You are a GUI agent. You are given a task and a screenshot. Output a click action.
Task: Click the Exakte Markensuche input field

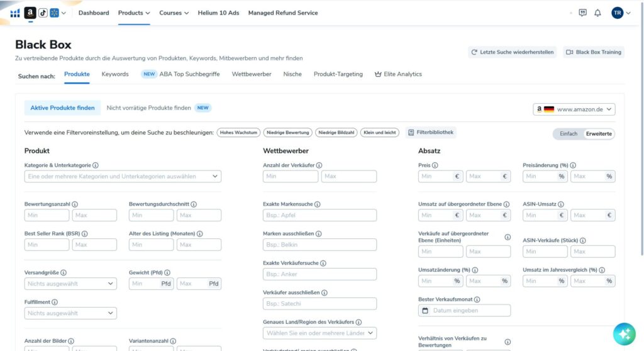[x=319, y=215]
